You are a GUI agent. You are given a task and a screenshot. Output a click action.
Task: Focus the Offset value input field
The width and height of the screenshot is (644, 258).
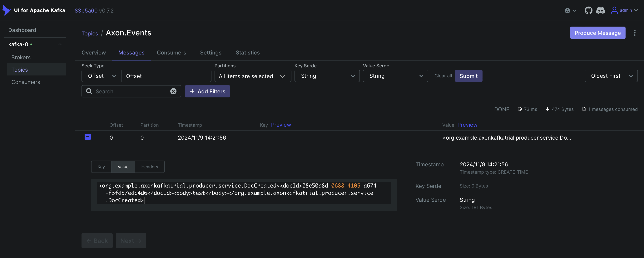(166, 76)
